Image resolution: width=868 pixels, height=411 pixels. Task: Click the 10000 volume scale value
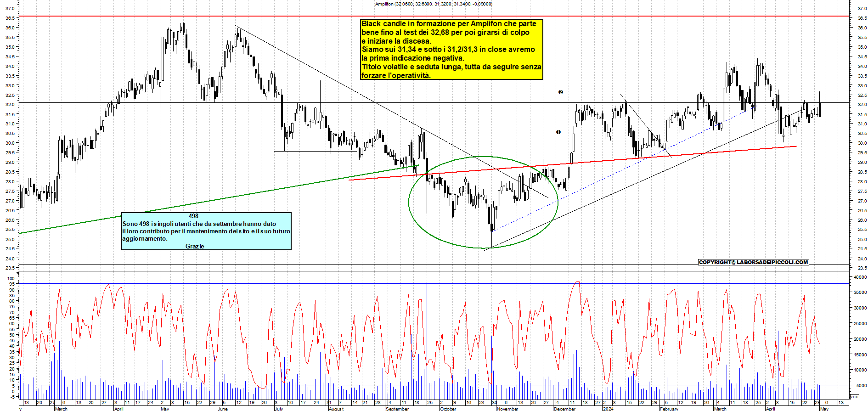point(860,370)
